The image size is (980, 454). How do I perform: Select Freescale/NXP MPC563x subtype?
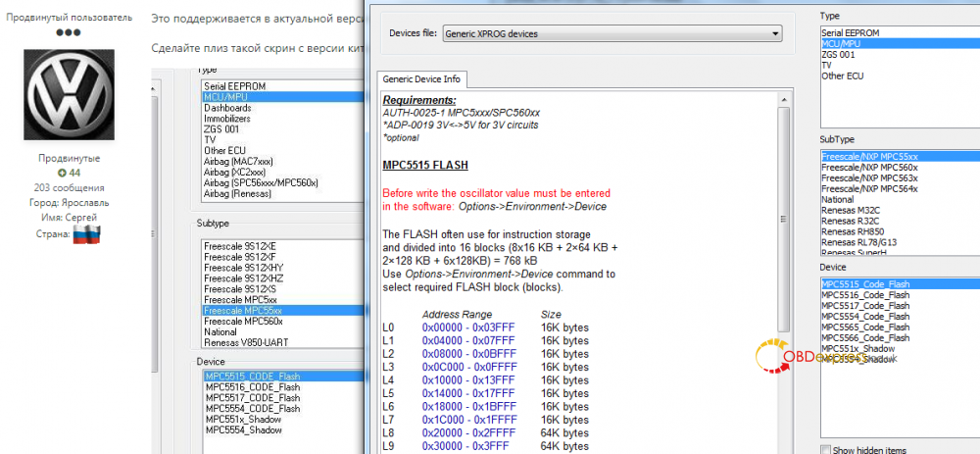(869, 177)
